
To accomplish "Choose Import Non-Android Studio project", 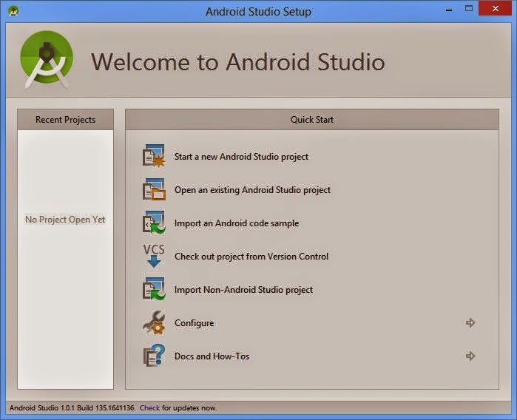I will [243, 290].
